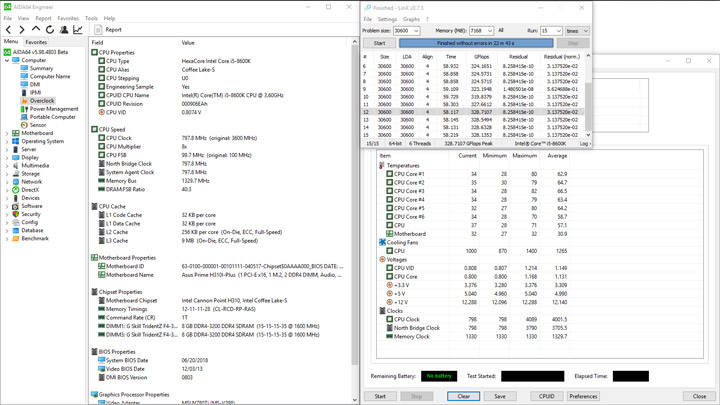This screenshot has height=405, width=720.
Task: Click the Database category icon
Action: pyautogui.click(x=16, y=231)
